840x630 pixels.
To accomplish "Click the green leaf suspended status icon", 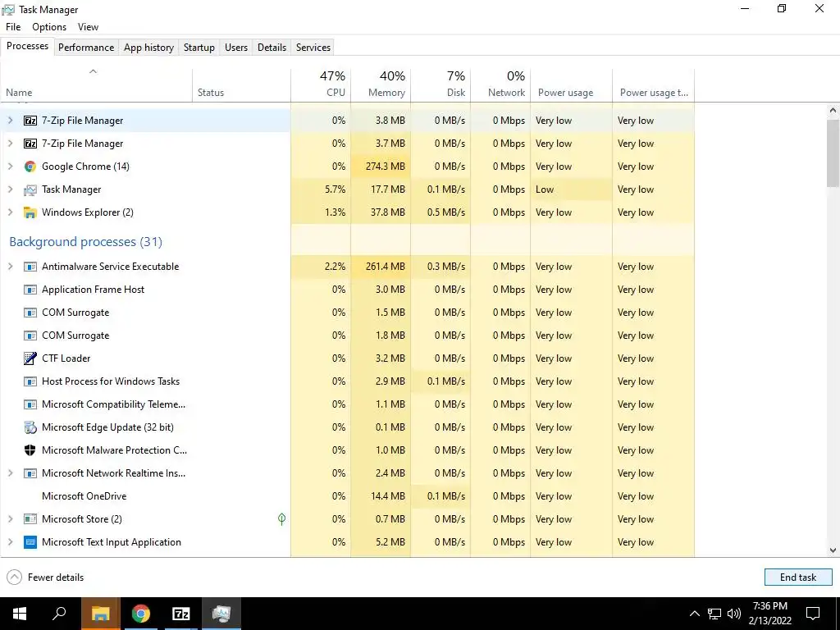I will point(282,518).
